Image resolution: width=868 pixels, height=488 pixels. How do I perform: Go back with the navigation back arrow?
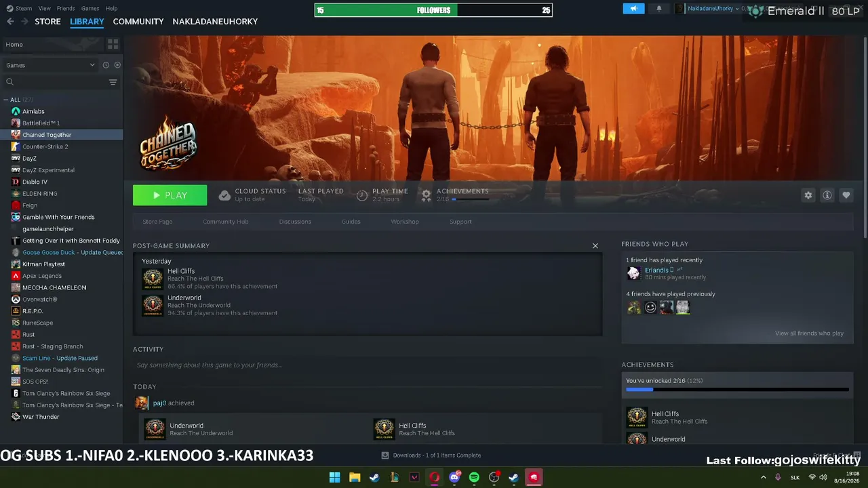[10, 22]
